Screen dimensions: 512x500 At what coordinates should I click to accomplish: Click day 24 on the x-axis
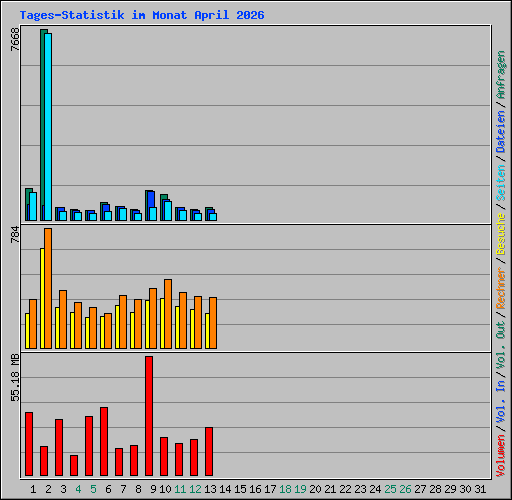[x=375, y=489]
